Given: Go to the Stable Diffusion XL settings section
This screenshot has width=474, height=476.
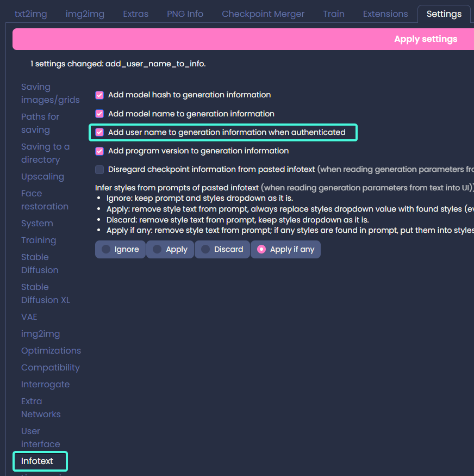Looking at the screenshot, I should (x=45, y=293).
